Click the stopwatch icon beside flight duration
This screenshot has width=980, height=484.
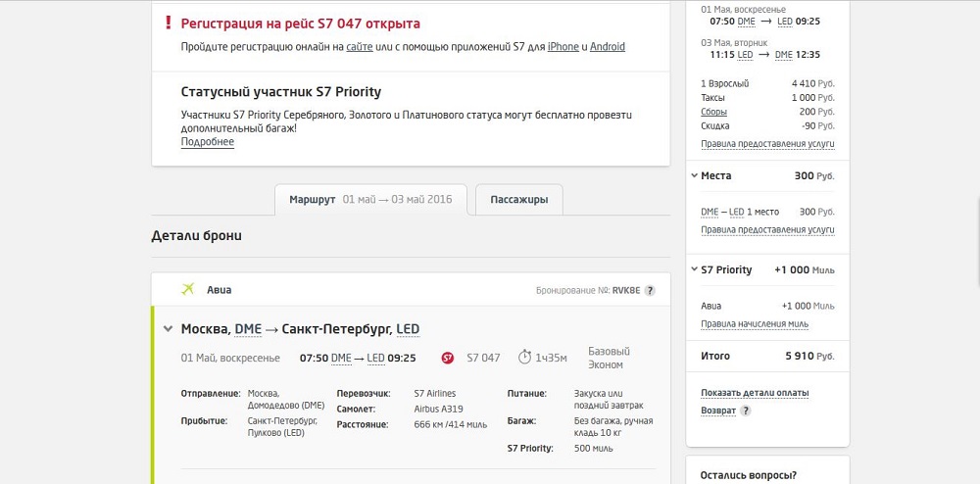point(524,358)
